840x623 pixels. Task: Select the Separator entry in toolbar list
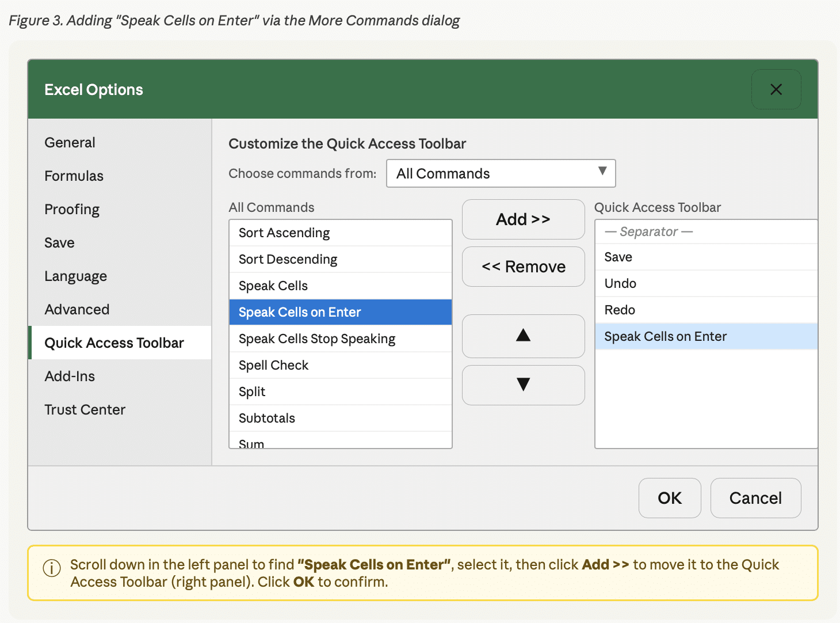coord(706,232)
